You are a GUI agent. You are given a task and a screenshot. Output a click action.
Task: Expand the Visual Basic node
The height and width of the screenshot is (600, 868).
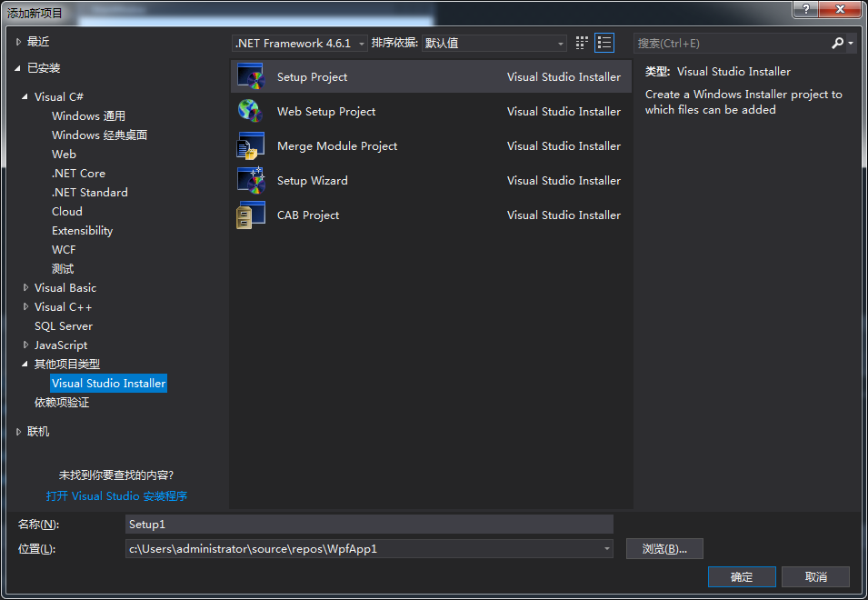(25, 287)
